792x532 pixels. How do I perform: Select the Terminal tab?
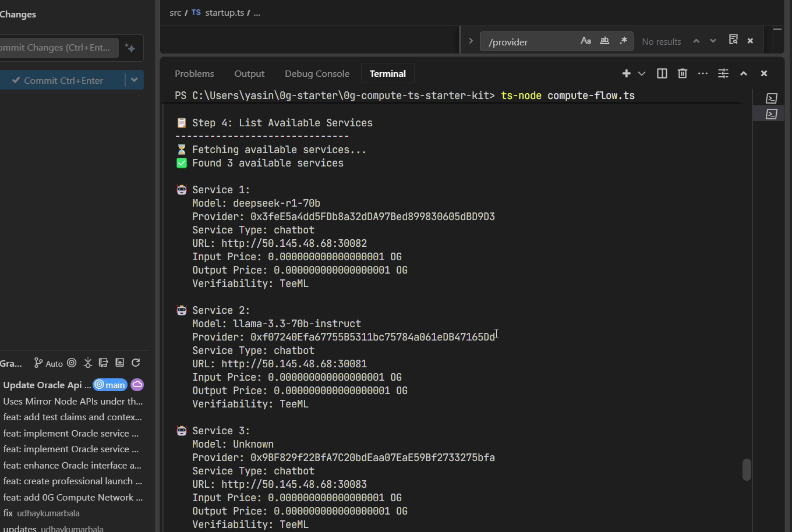tap(387, 73)
